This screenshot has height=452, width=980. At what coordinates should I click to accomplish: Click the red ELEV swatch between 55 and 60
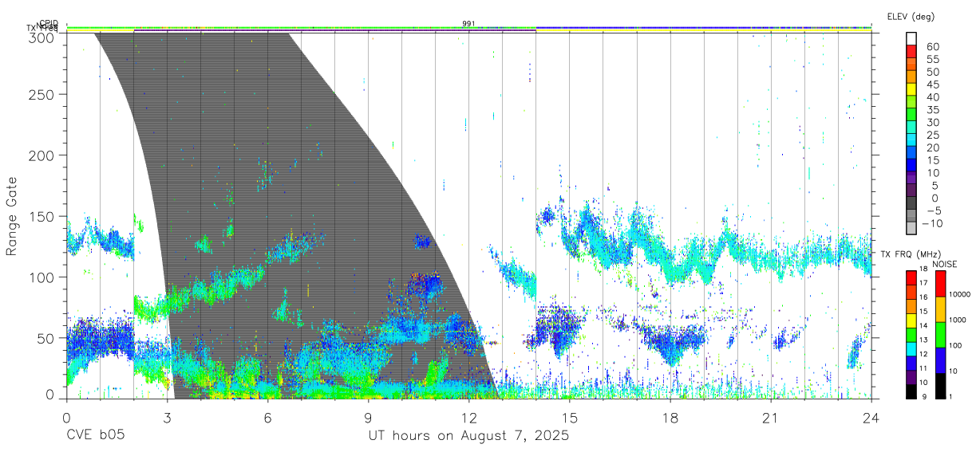pos(911,53)
